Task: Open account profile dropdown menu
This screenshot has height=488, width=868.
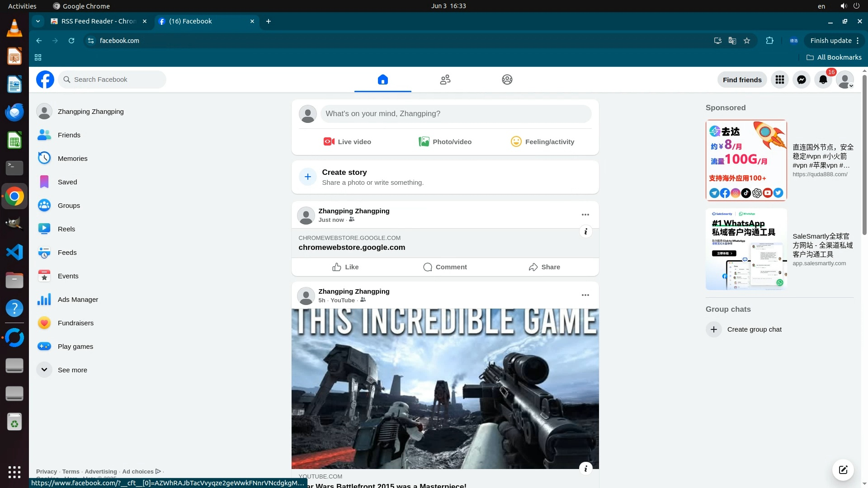Action: [845, 80]
